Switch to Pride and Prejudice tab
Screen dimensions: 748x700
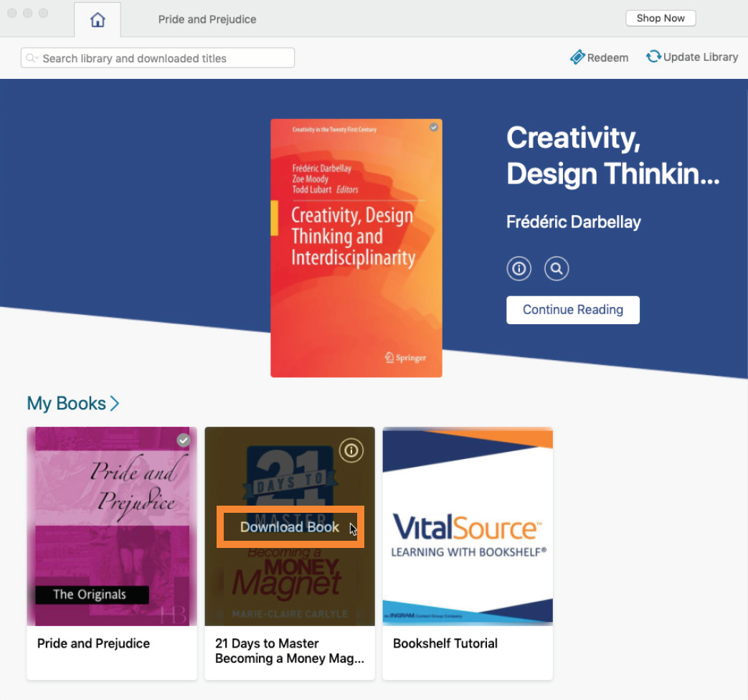207,19
